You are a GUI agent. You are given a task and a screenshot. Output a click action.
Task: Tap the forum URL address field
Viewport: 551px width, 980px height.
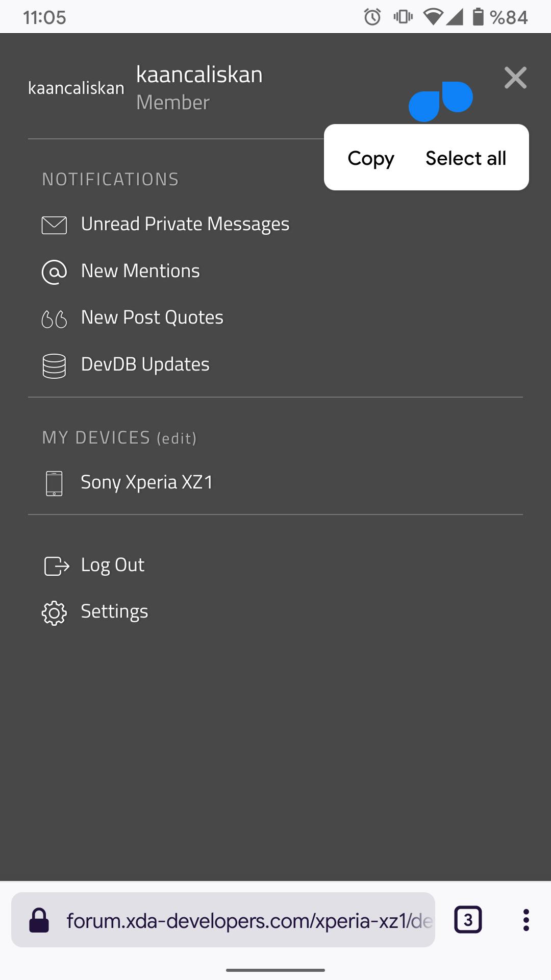pyautogui.click(x=249, y=920)
